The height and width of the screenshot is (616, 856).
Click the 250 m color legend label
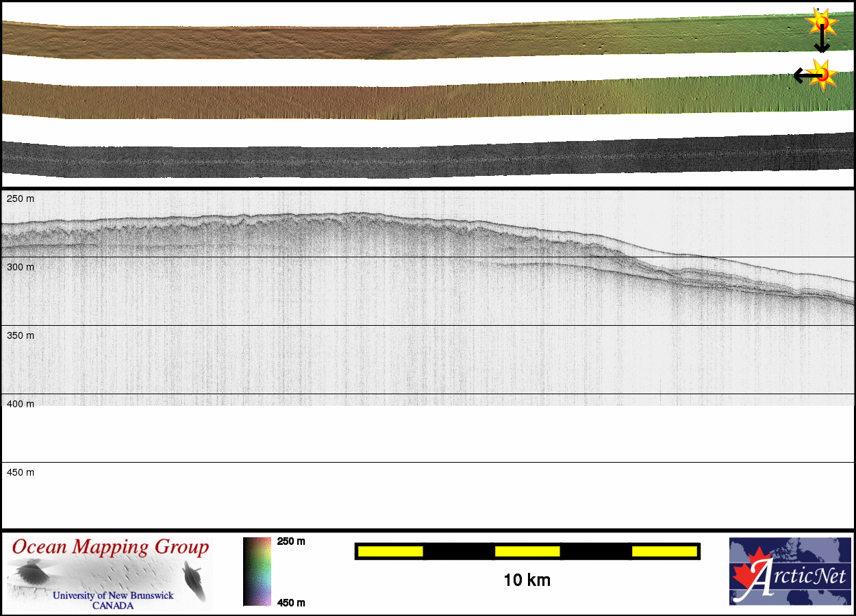[x=291, y=541]
